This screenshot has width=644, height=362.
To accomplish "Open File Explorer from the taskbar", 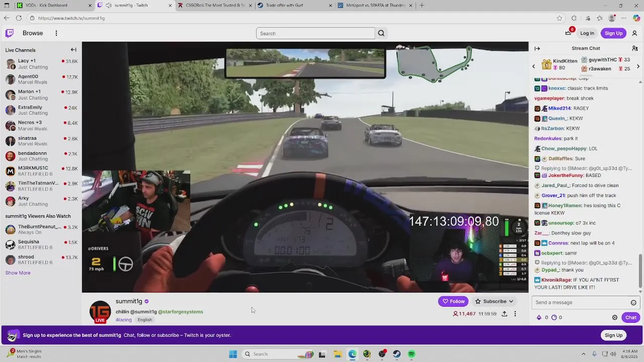I will click(337, 354).
